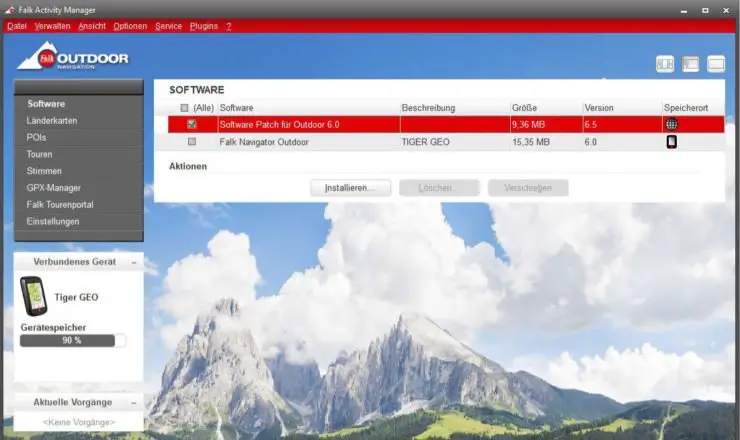Click device storage icon for Falk Navigator Outdoor
Screen dimensions: 740x440
point(672,142)
